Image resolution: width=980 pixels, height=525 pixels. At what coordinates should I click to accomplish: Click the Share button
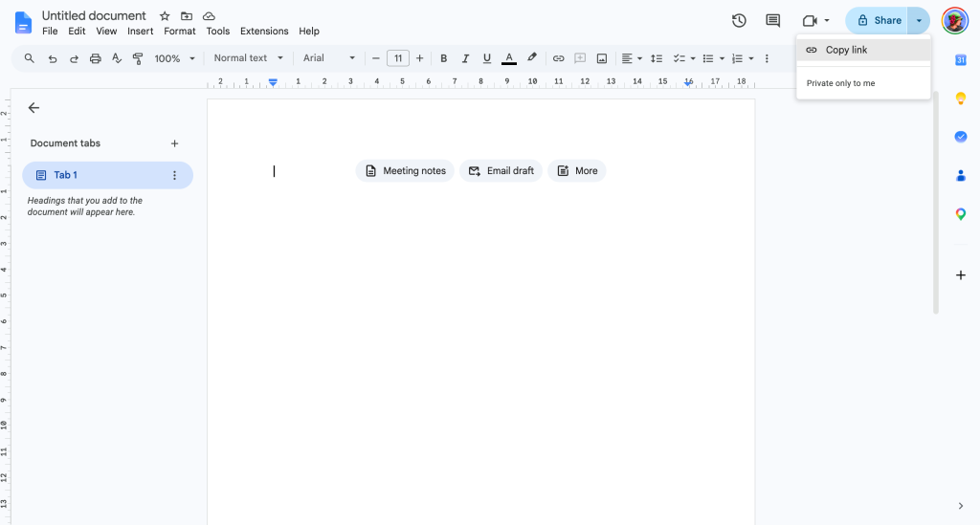(x=877, y=21)
